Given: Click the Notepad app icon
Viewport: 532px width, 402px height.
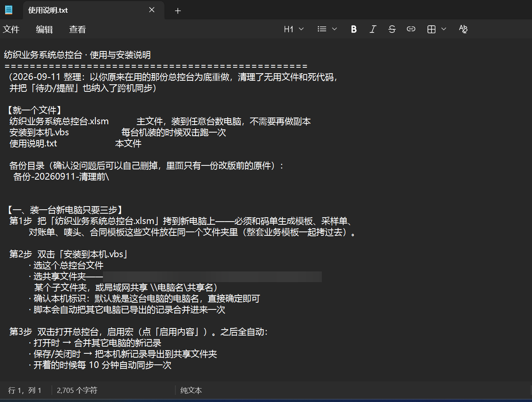Looking at the screenshot, I should (x=8, y=10).
